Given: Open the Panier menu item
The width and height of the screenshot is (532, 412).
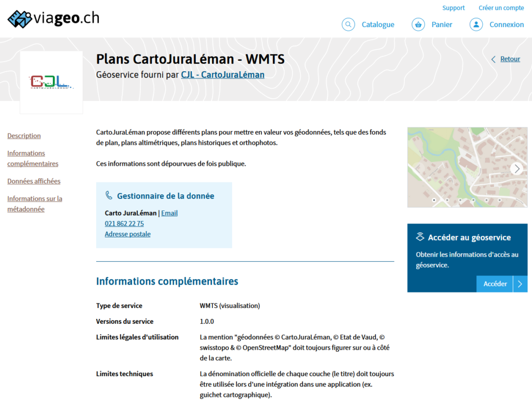Looking at the screenshot, I should point(442,24).
